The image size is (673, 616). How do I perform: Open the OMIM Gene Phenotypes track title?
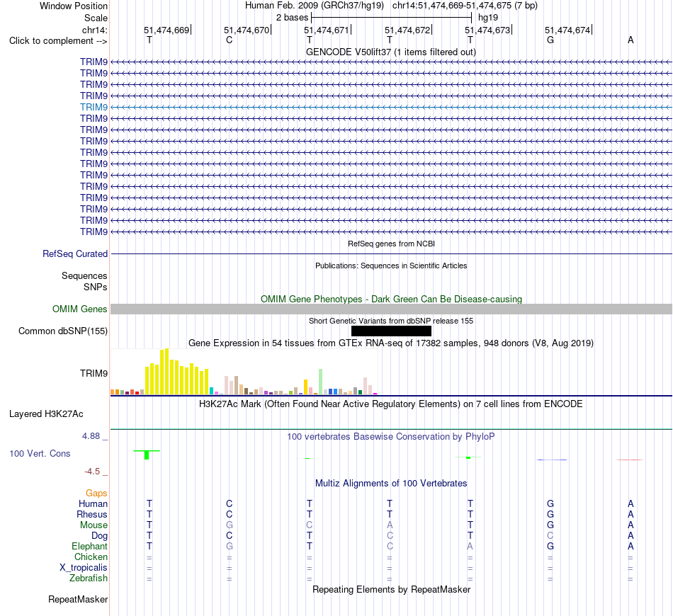(x=391, y=299)
